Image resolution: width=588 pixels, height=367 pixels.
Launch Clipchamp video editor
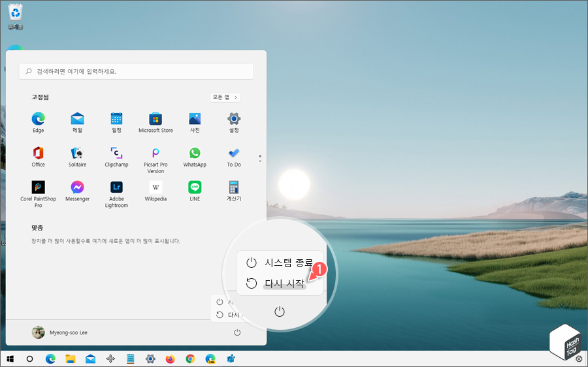coord(117,157)
